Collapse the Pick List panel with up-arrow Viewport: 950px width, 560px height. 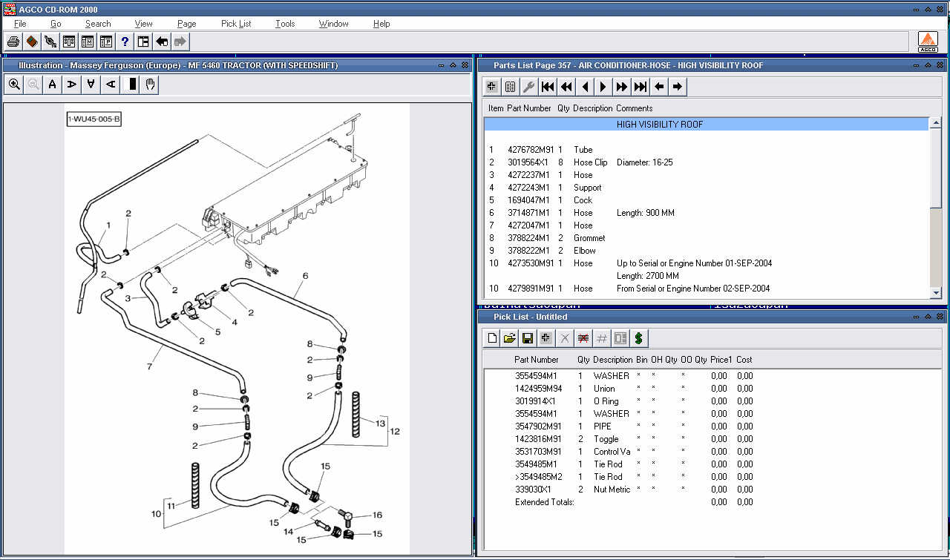pos(928,317)
